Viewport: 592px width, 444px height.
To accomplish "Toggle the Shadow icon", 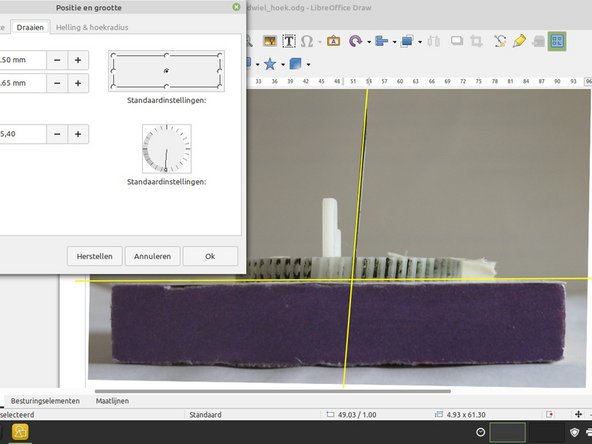I will 457,41.
